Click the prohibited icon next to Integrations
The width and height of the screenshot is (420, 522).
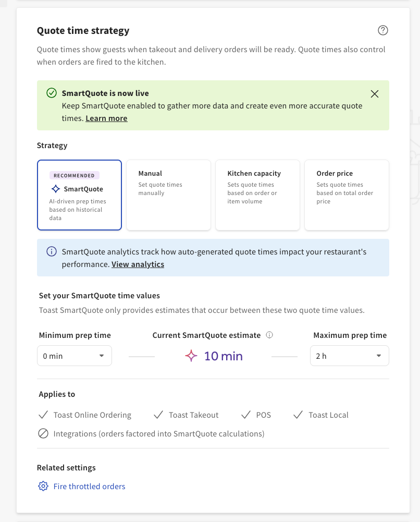43,433
